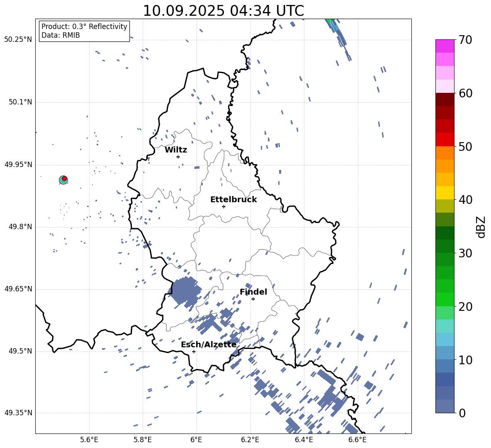Select the Findel city label
This screenshot has height=448, width=491.
253,292
